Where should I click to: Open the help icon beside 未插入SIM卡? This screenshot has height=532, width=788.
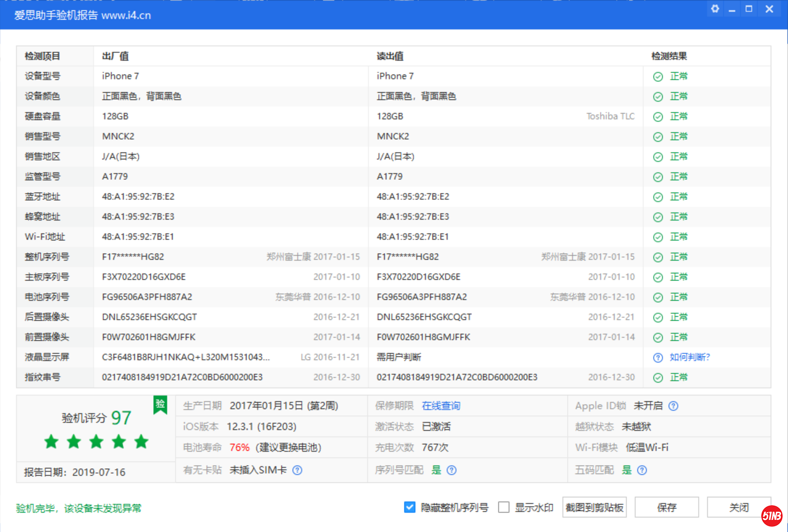[297, 470]
